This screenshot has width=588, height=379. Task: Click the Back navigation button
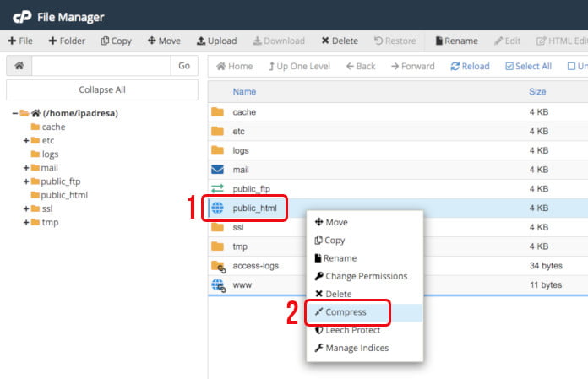[361, 67]
